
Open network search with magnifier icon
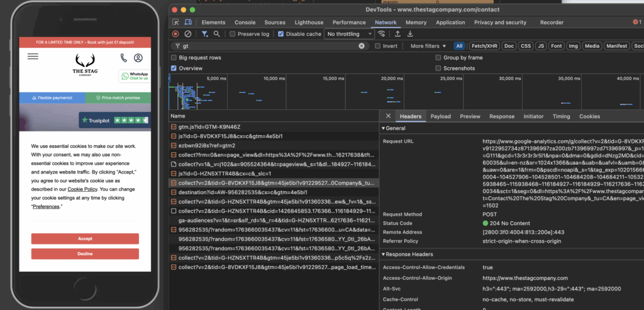[x=217, y=34]
